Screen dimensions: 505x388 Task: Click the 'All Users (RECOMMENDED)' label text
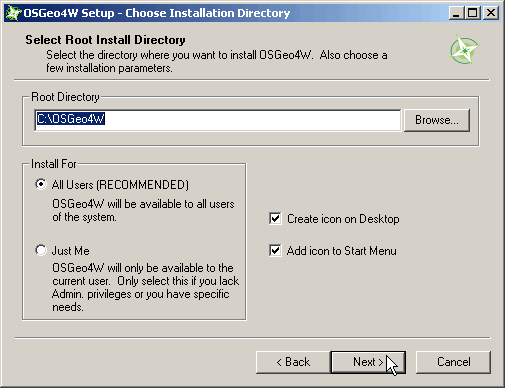click(120, 185)
